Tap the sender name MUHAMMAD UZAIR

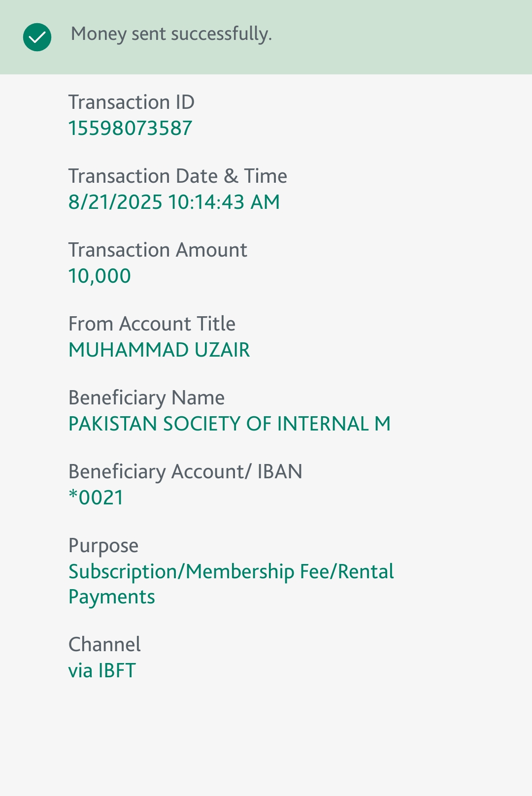159,350
